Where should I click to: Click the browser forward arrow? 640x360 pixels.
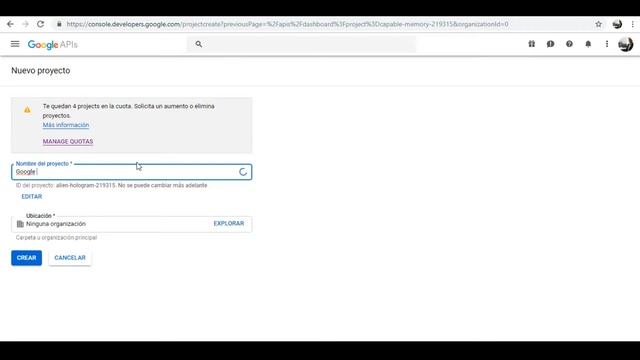point(25,24)
